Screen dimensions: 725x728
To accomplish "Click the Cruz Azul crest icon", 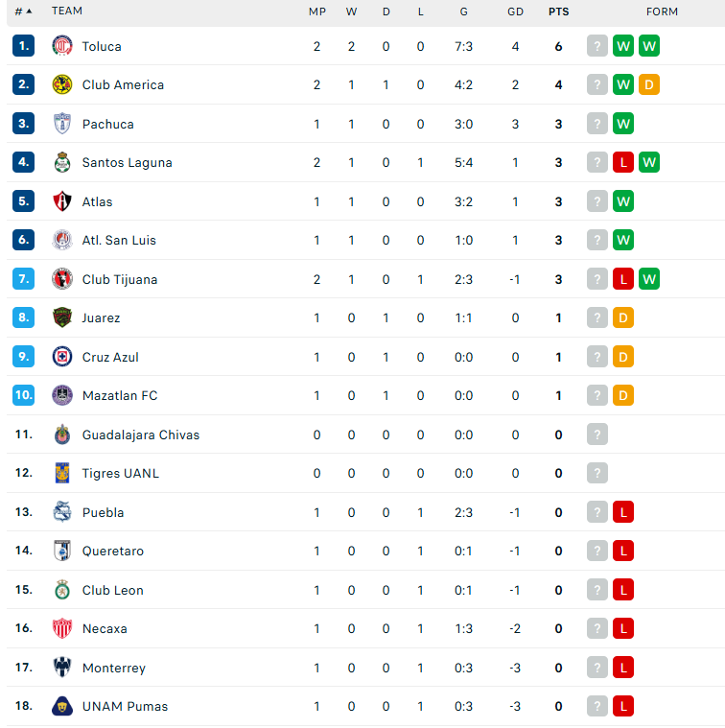I will coord(62,357).
